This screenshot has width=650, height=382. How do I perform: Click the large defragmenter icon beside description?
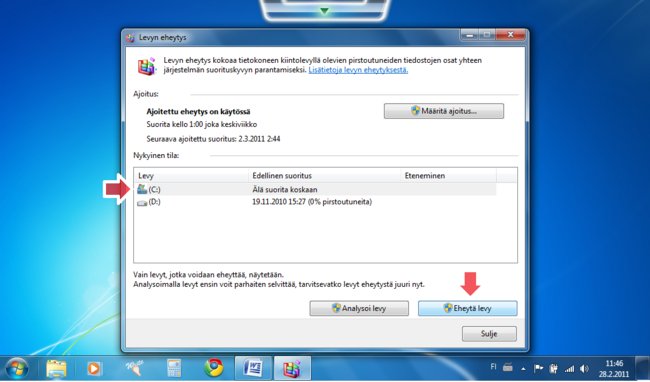[x=146, y=66]
